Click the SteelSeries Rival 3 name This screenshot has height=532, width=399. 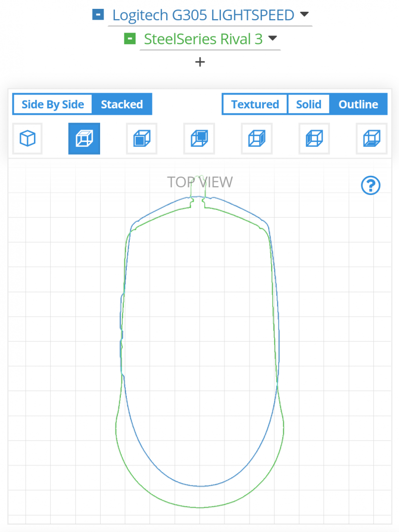(203, 39)
